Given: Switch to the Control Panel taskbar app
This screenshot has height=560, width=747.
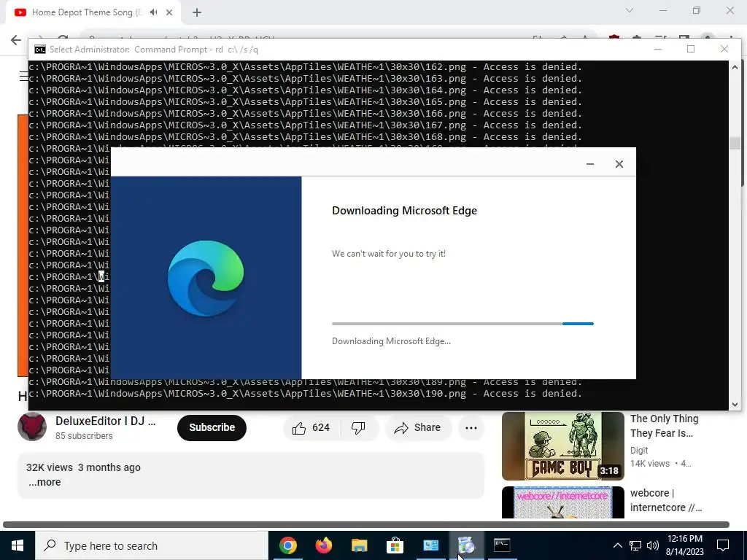Looking at the screenshot, I should pyautogui.click(x=430, y=545).
